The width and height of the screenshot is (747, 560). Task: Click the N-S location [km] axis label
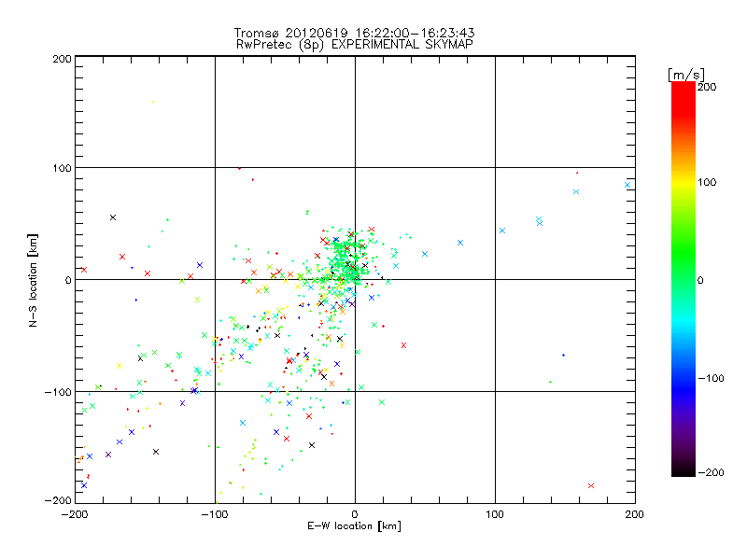(33, 280)
